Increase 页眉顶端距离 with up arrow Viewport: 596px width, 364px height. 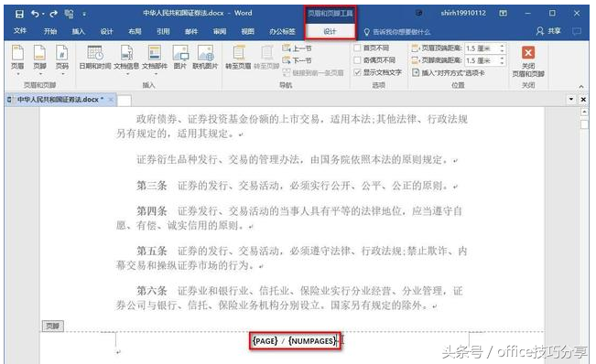[x=502, y=46]
